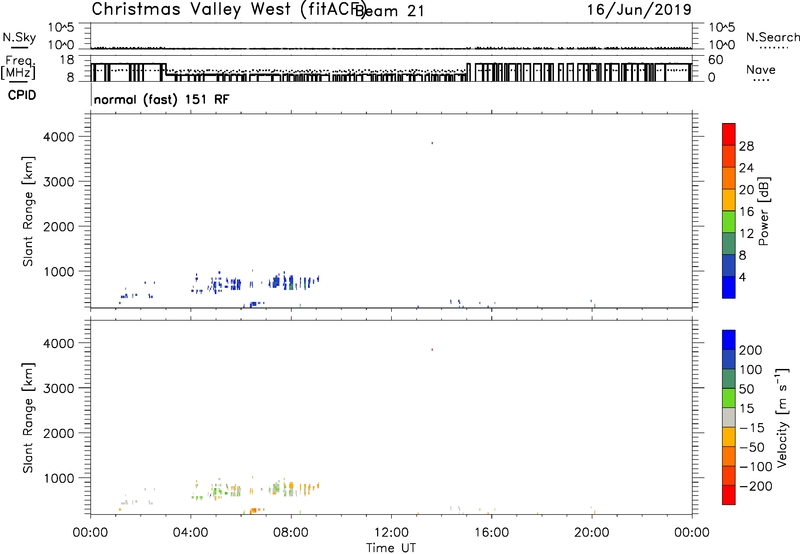Click the '-100' label on Velocity colorbar
800x554 pixels.
tap(756, 467)
